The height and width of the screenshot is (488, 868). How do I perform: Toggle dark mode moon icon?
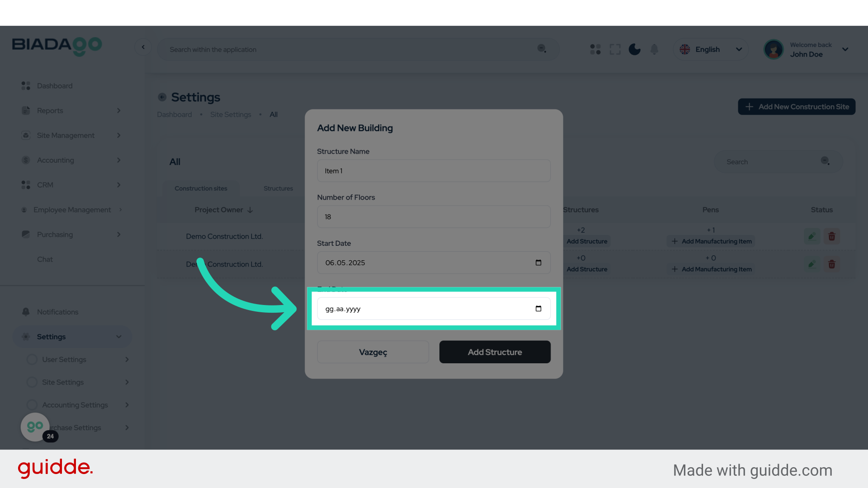click(634, 49)
